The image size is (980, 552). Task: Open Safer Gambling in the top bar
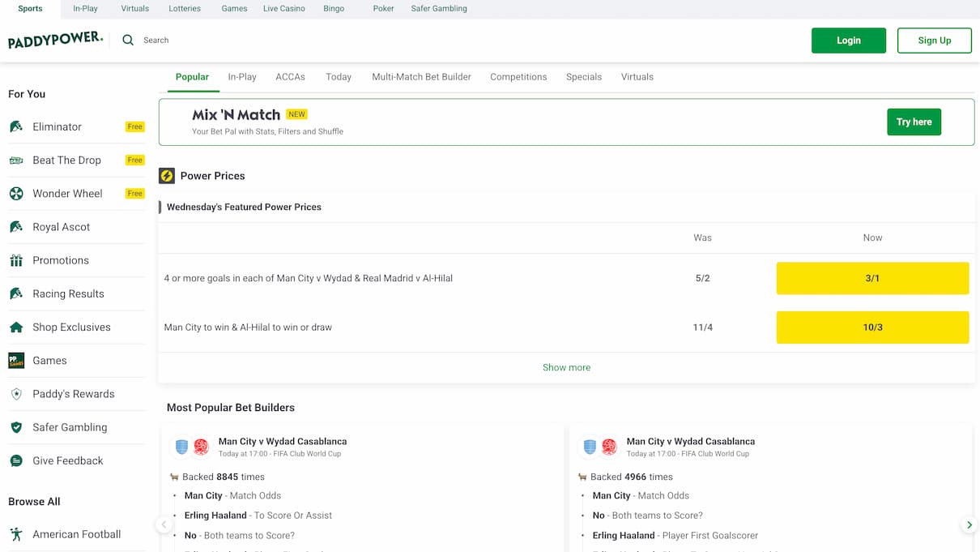(439, 9)
